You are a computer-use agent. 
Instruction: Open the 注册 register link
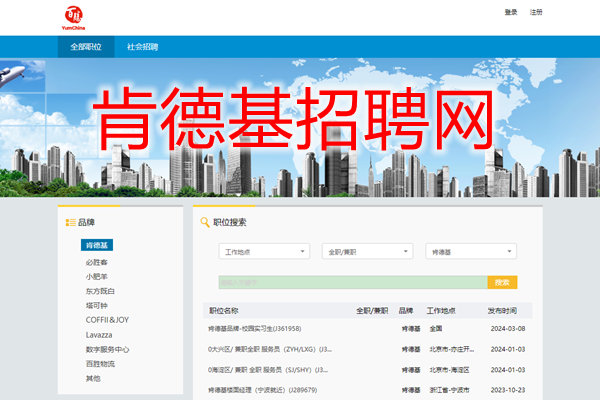(x=536, y=12)
